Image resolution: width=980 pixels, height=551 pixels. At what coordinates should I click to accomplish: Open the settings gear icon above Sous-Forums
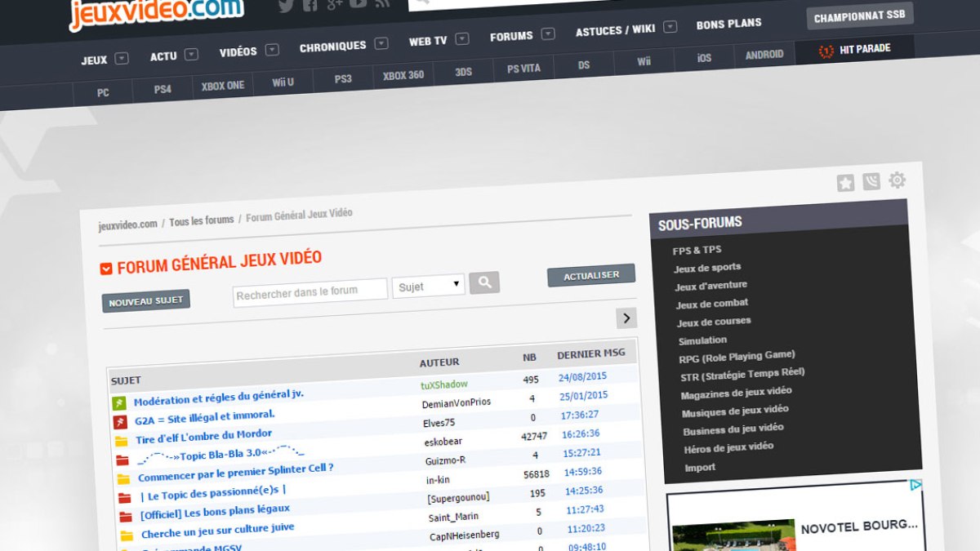pyautogui.click(x=897, y=180)
